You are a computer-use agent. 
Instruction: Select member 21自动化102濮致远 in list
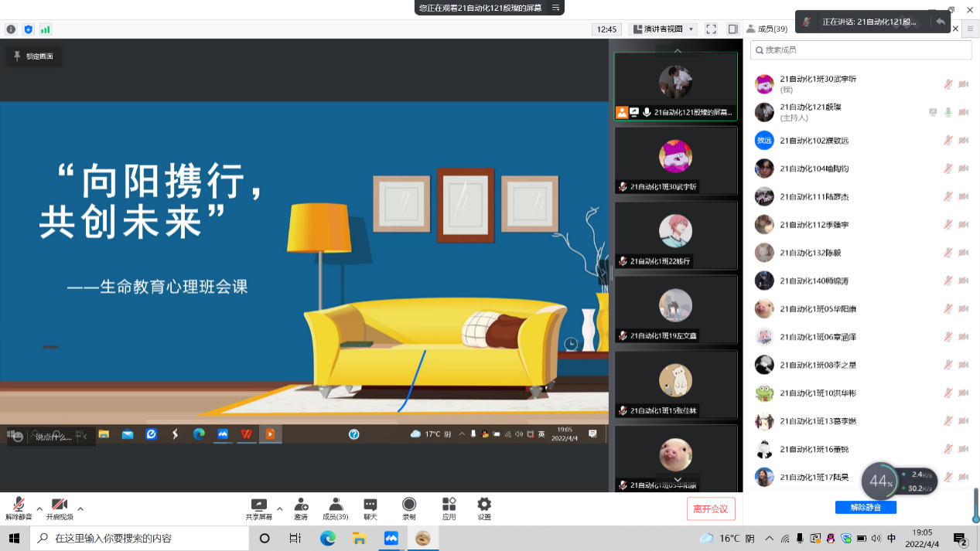coord(862,141)
